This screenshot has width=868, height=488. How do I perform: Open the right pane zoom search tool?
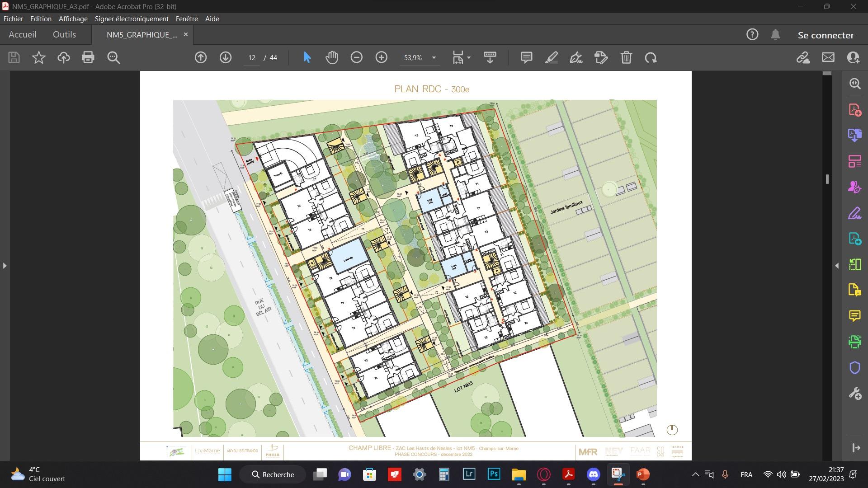click(x=855, y=84)
